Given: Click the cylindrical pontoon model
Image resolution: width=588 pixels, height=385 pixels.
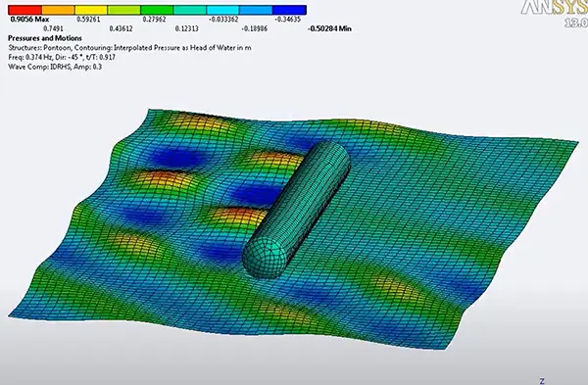Looking at the screenshot, I should [296, 210].
